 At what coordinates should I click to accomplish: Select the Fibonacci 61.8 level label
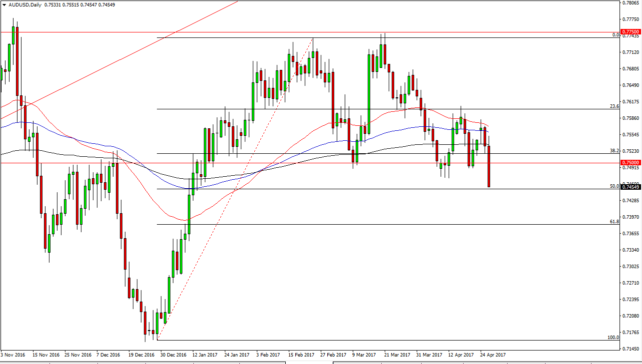coord(615,221)
